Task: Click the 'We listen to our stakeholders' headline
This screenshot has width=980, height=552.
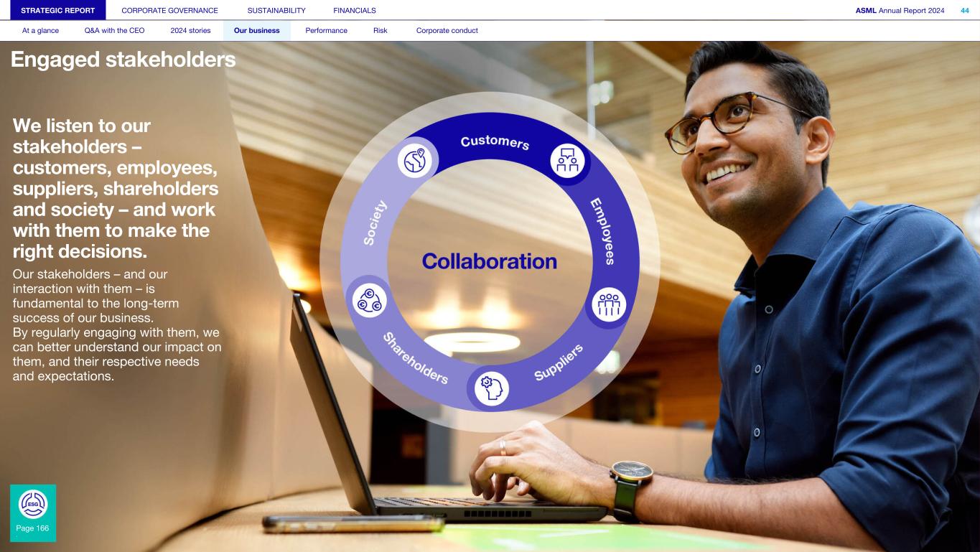Action: coord(116,189)
